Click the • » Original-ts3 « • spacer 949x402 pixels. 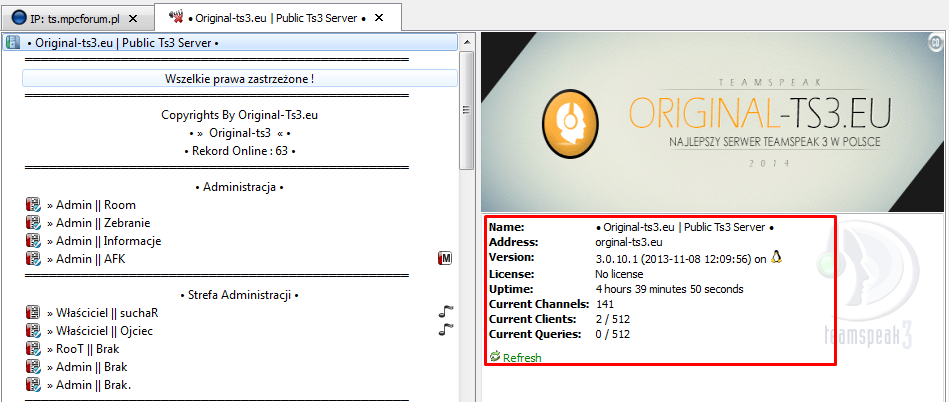240,133
